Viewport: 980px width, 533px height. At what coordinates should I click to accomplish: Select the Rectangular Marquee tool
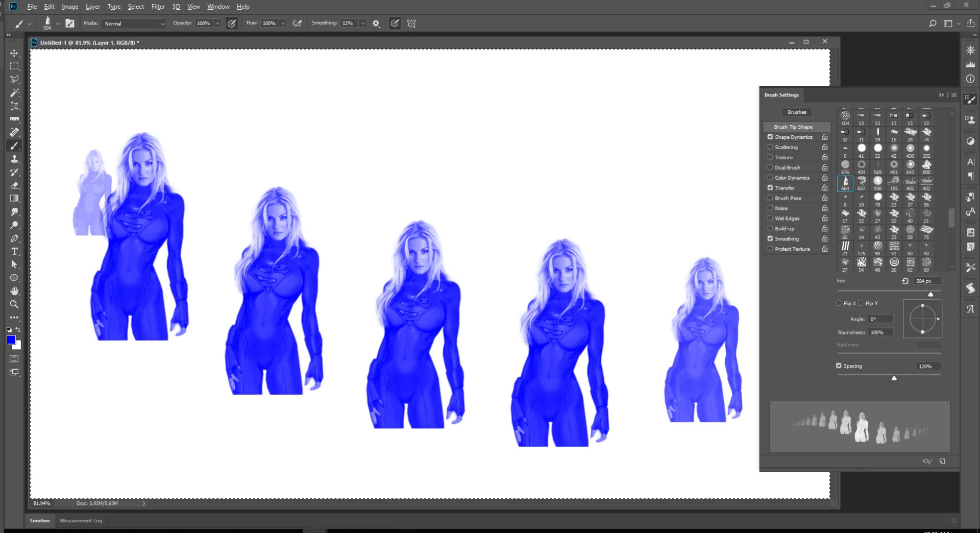(14, 66)
